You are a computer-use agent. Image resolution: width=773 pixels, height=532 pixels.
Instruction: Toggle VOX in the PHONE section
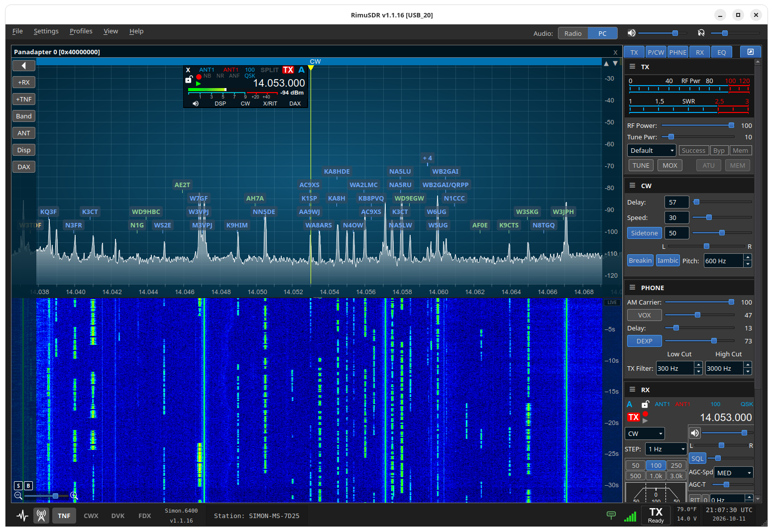point(644,315)
